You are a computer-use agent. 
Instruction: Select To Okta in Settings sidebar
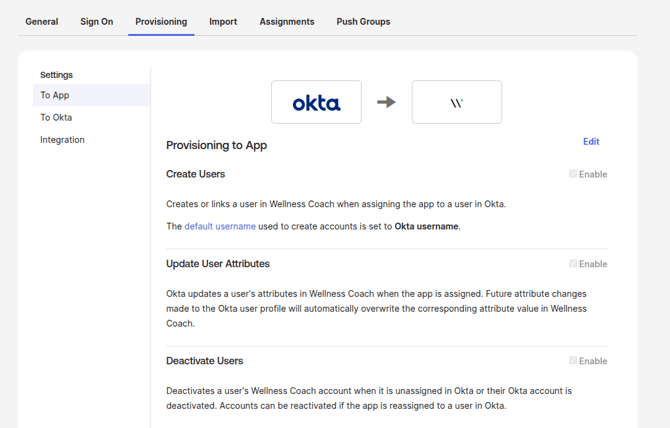(56, 117)
